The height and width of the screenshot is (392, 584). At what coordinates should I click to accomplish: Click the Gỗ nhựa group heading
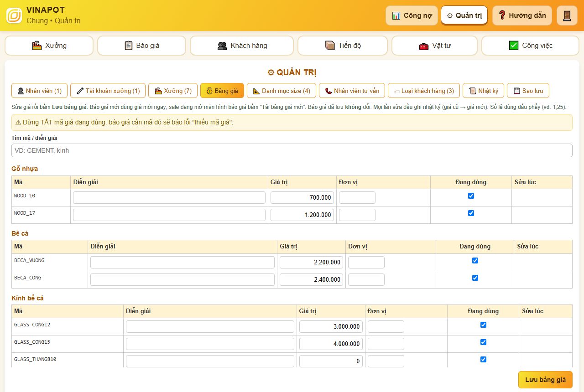[25, 169]
